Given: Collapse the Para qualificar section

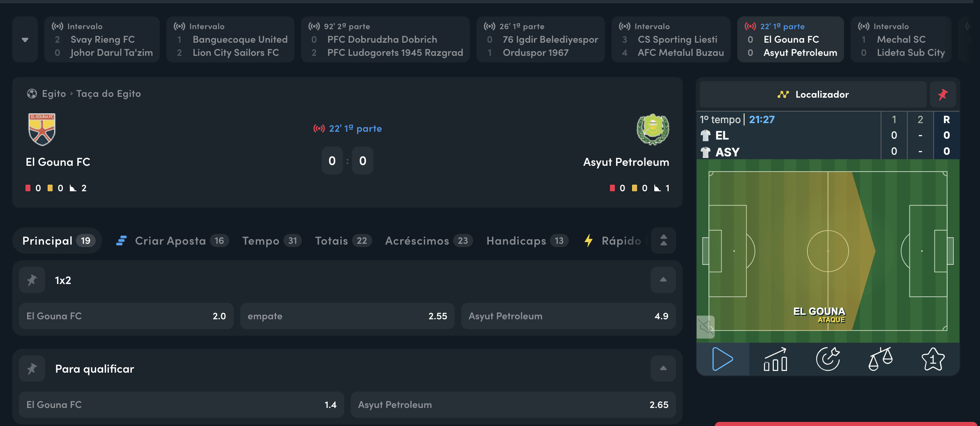Looking at the screenshot, I should 663,369.
